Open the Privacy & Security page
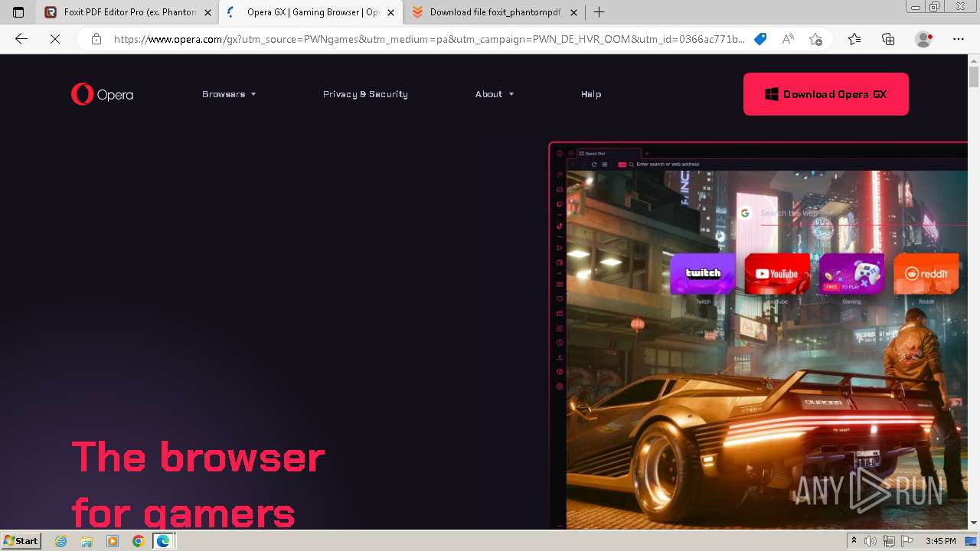Viewport: 980px width, 551px height. (365, 94)
